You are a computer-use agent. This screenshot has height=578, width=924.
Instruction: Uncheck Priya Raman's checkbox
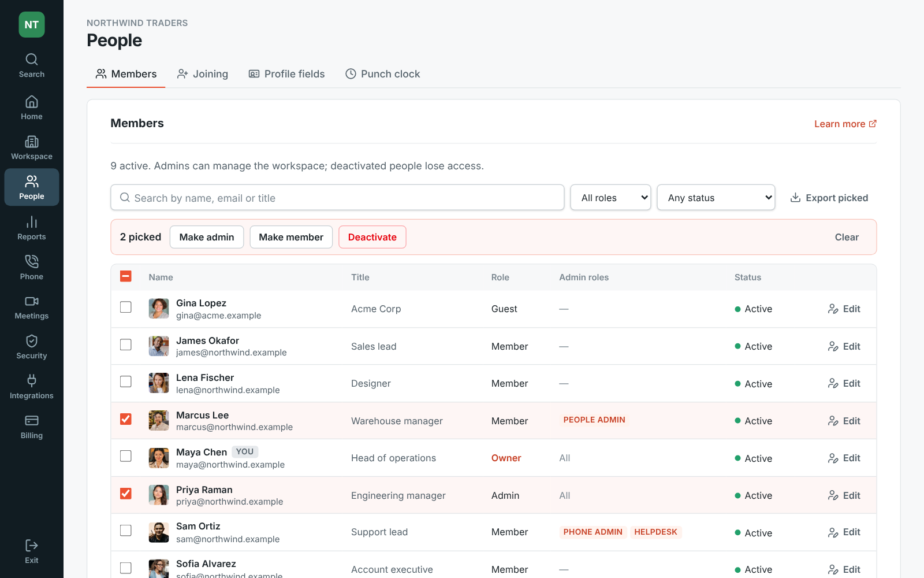point(126,494)
